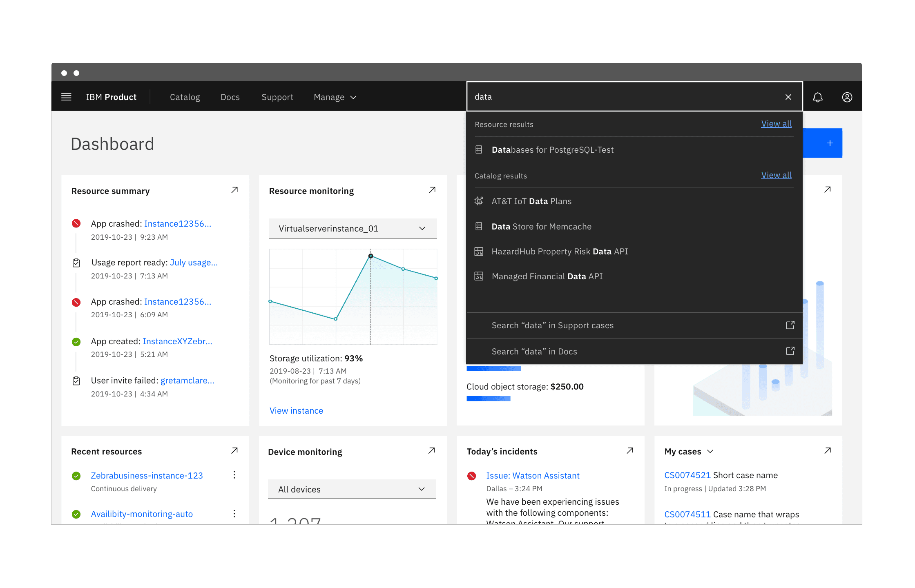Open the notifications bell
This screenshot has height=588, width=915.
[818, 97]
